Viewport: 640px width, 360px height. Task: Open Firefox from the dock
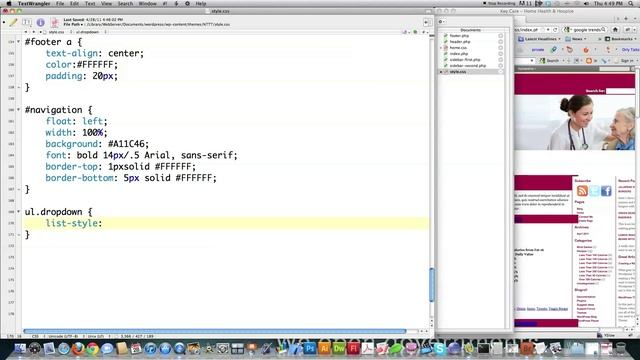(78, 349)
